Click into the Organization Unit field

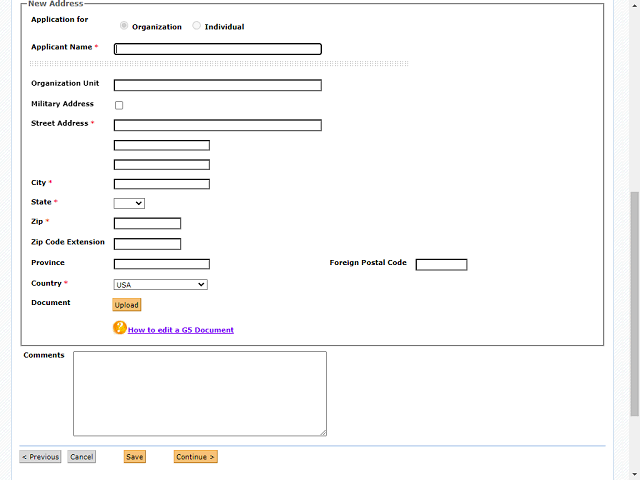218,85
